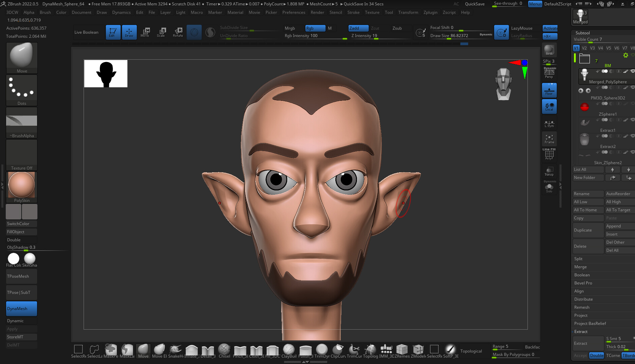This screenshot has height=364, width=635.
Task: Open the Frame view icon
Action: point(549,139)
